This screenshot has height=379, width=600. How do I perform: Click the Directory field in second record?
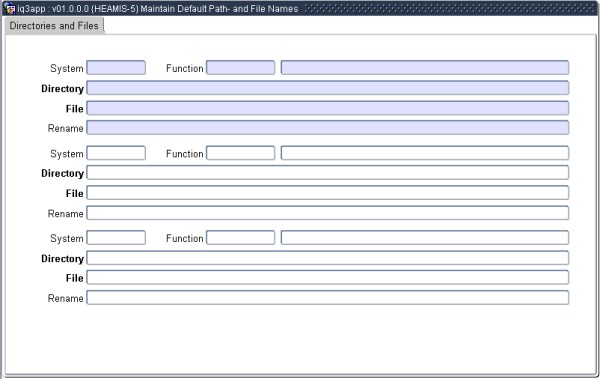pyautogui.click(x=328, y=173)
